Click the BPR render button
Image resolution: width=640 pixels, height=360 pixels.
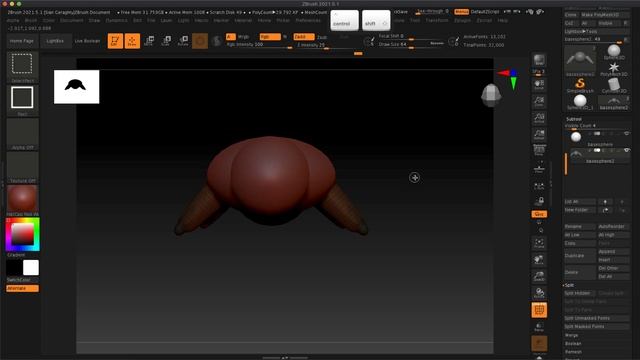tap(539, 60)
